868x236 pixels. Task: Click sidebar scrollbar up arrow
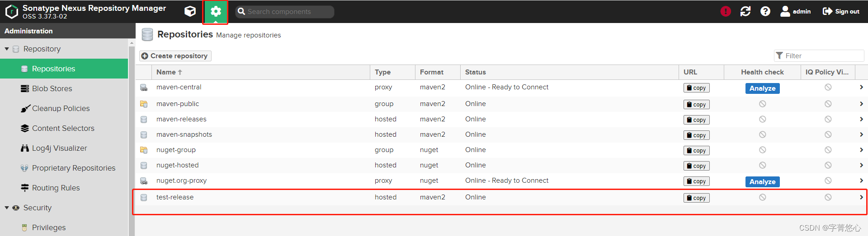tap(132, 43)
